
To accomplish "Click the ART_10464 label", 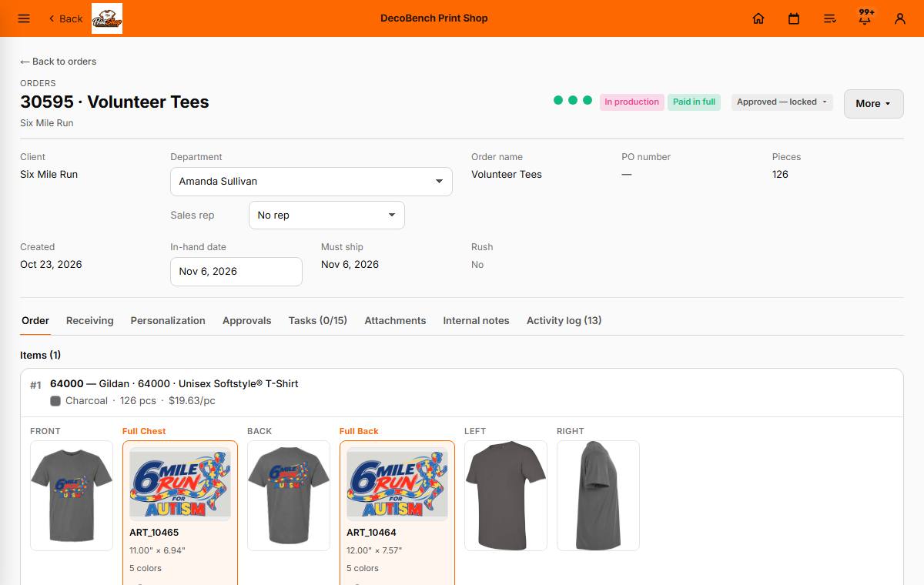I will point(371,532).
